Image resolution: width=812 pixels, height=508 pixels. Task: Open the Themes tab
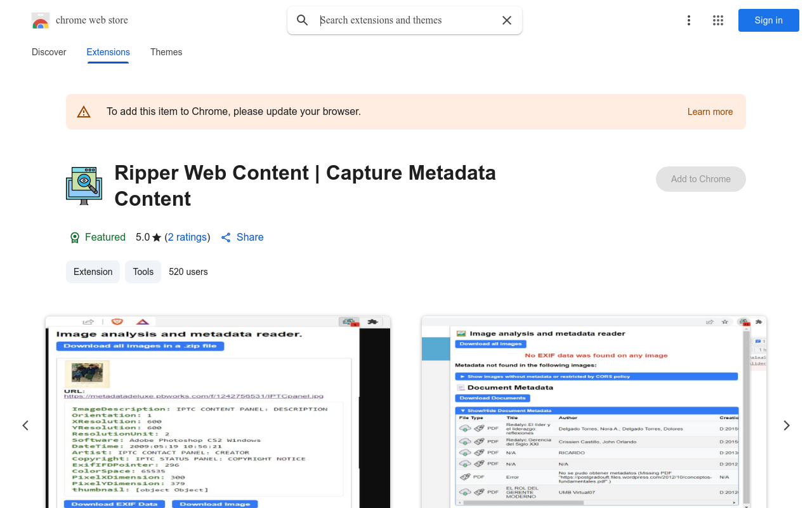point(166,52)
